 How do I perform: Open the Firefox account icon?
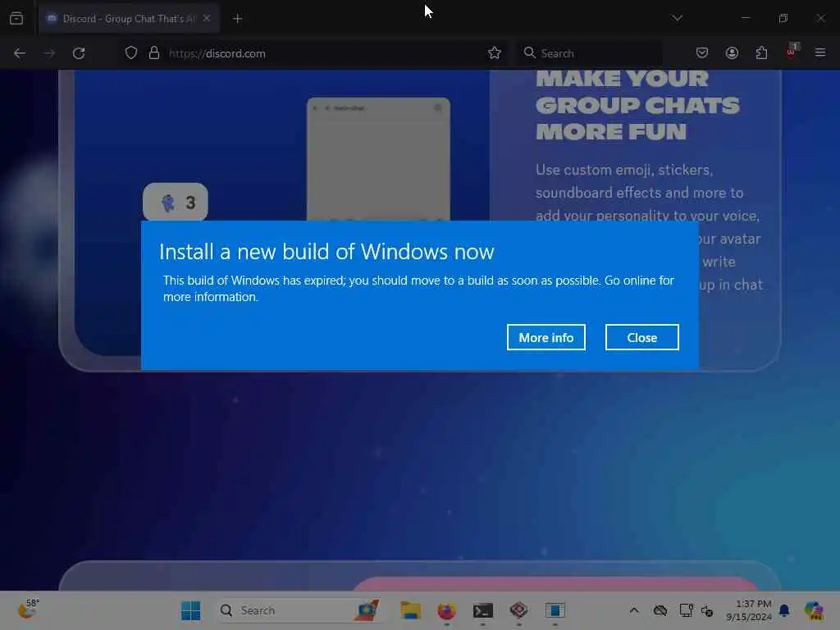click(732, 53)
